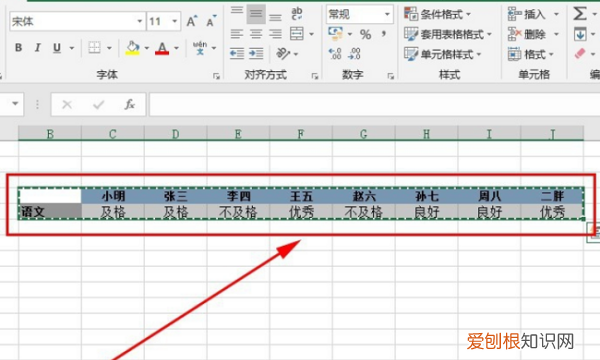Viewport: 600px width, 360px height.
Task: Open 数字 group dialog launcher
Action: 391,76
